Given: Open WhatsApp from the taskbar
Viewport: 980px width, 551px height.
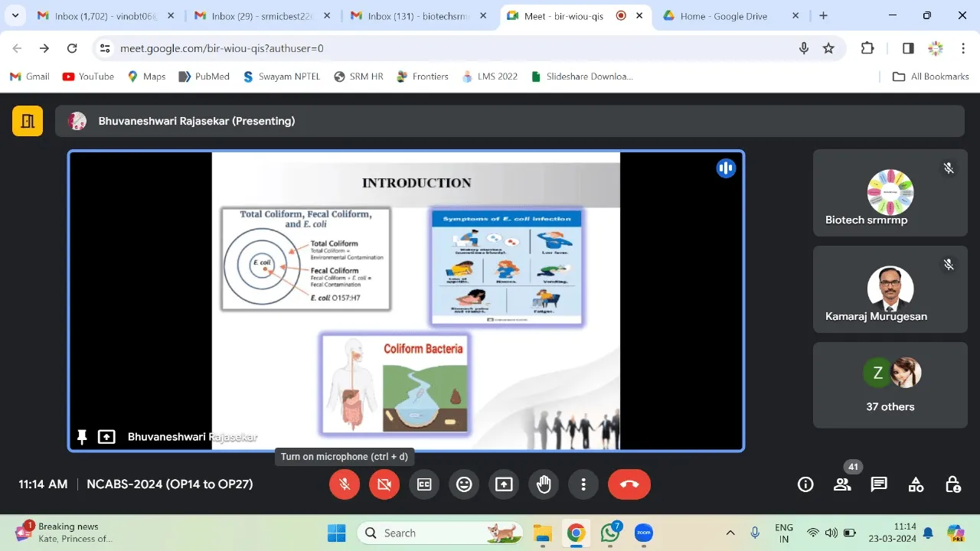Looking at the screenshot, I should (x=610, y=533).
